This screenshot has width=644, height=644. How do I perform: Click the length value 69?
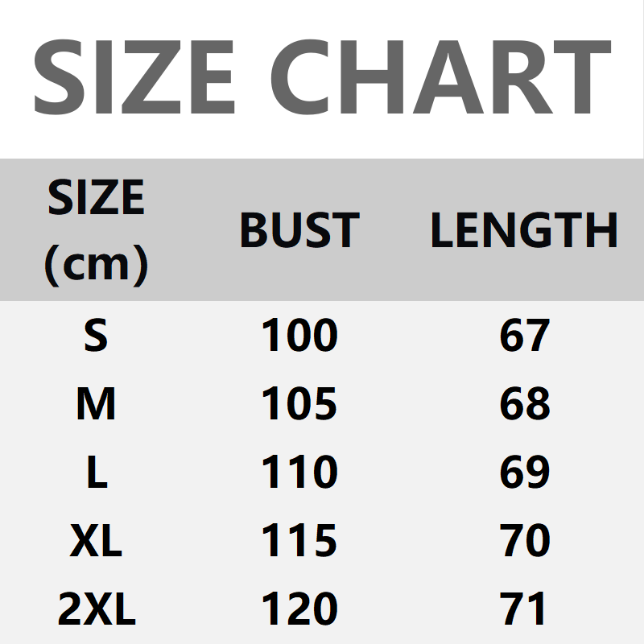[524, 473]
